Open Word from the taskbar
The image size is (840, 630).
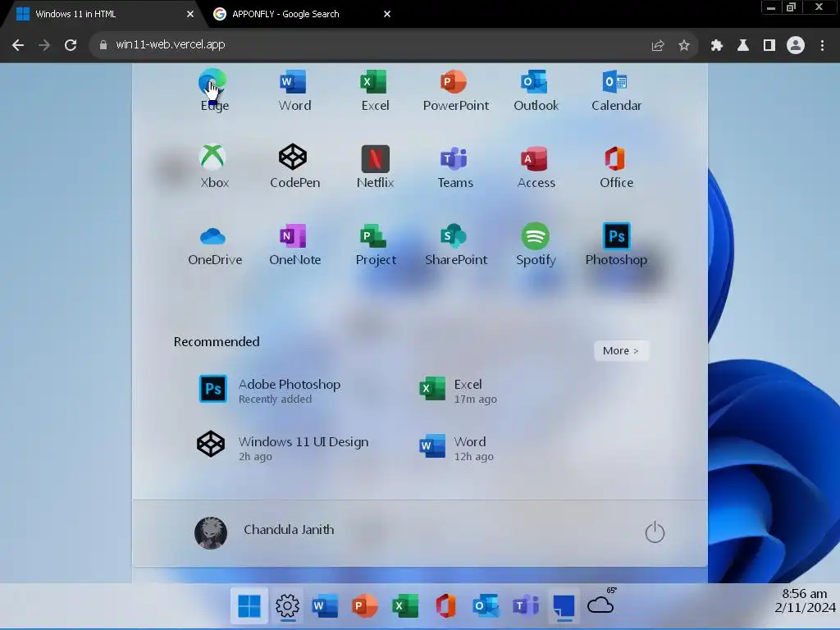tap(325, 606)
